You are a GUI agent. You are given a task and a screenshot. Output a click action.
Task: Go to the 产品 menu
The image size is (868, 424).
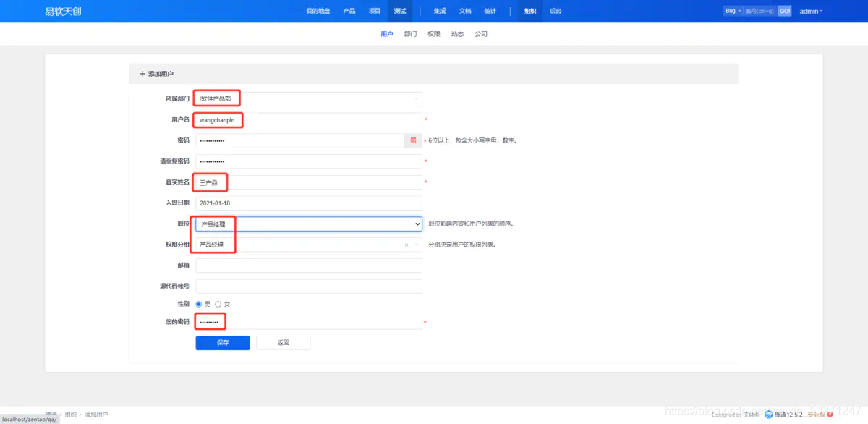coord(349,11)
